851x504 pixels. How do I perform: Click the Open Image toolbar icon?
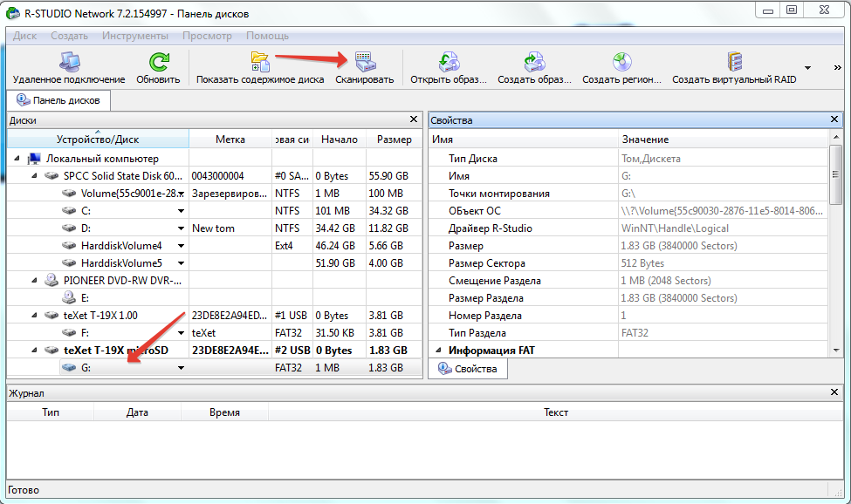coord(449,63)
